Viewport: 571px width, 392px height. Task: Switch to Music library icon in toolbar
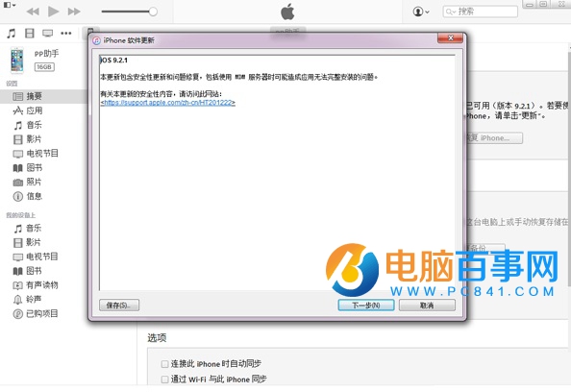point(12,34)
